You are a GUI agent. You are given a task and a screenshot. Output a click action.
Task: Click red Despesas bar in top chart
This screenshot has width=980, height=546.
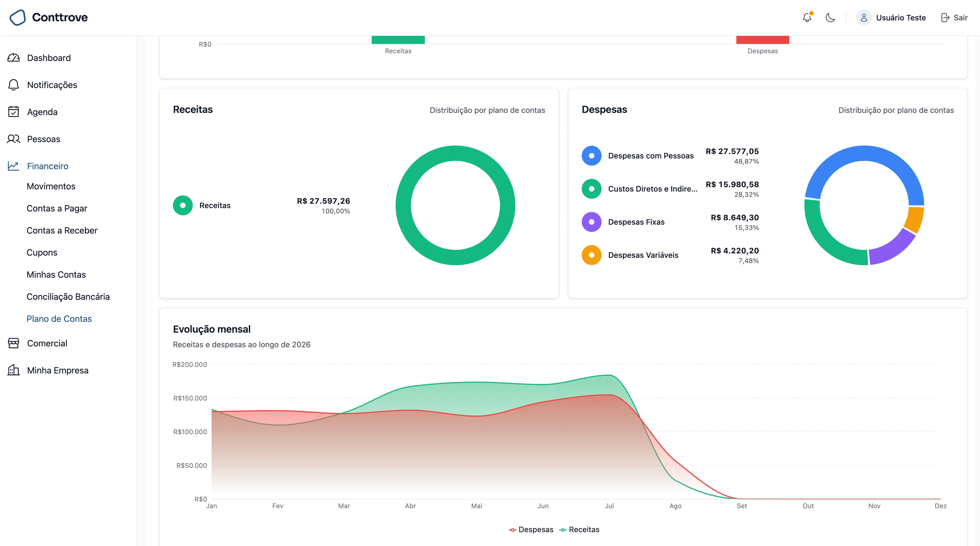762,40
